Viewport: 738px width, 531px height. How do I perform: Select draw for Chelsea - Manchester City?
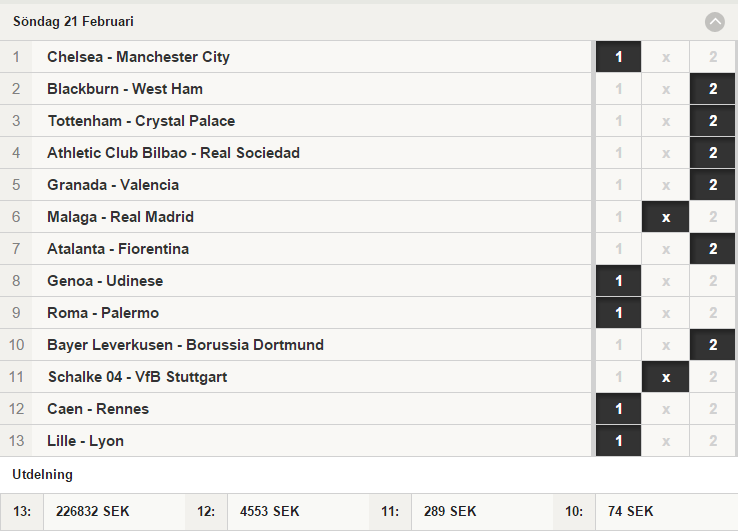[666, 57]
